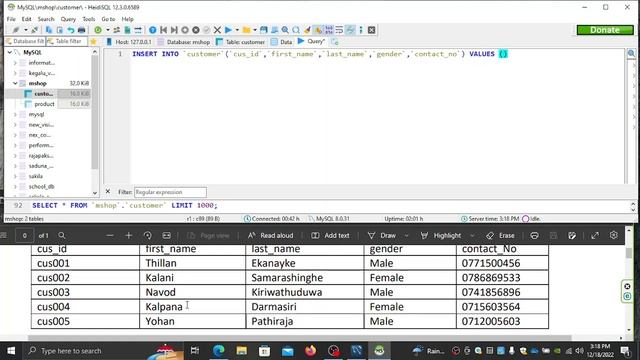Image resolution: width=640 pixels, height=360 pixels.
Task: Click the PDF zoom out minus icon
Action: pos(110,236)
